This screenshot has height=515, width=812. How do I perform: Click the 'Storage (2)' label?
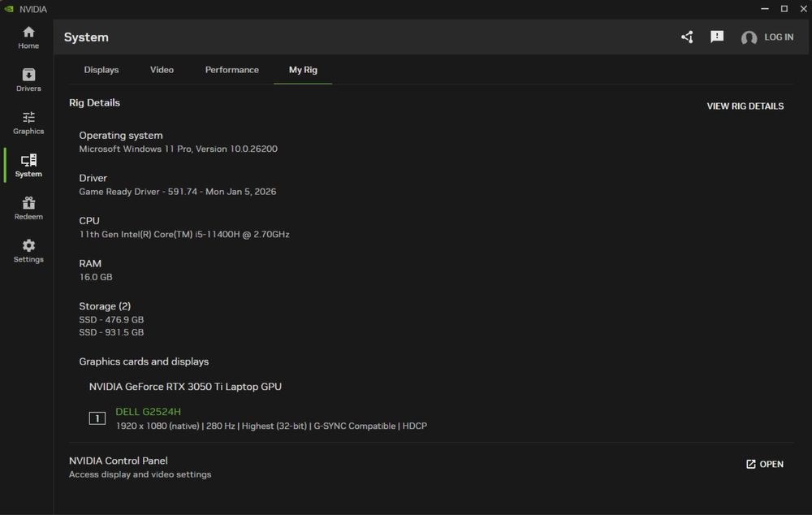[x=105, y=306]
